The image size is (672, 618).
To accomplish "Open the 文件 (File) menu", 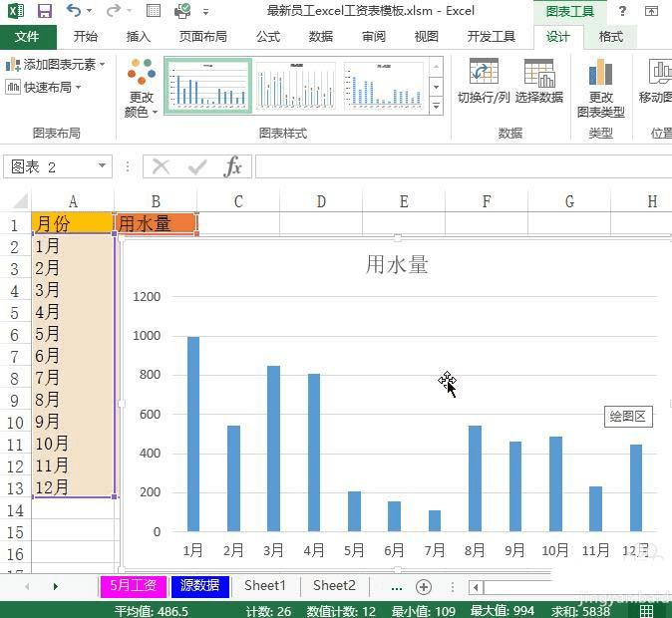I will point(27,37).
